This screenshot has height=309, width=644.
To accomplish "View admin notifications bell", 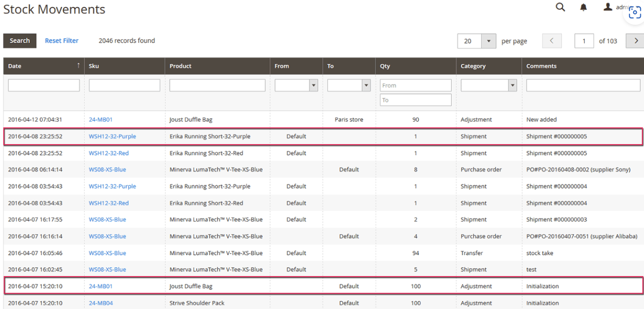I will click(583, 7).
